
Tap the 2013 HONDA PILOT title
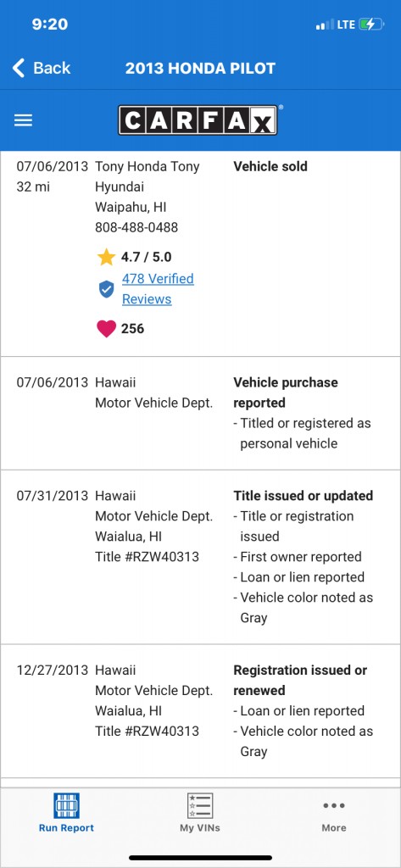tap(200, 68)
